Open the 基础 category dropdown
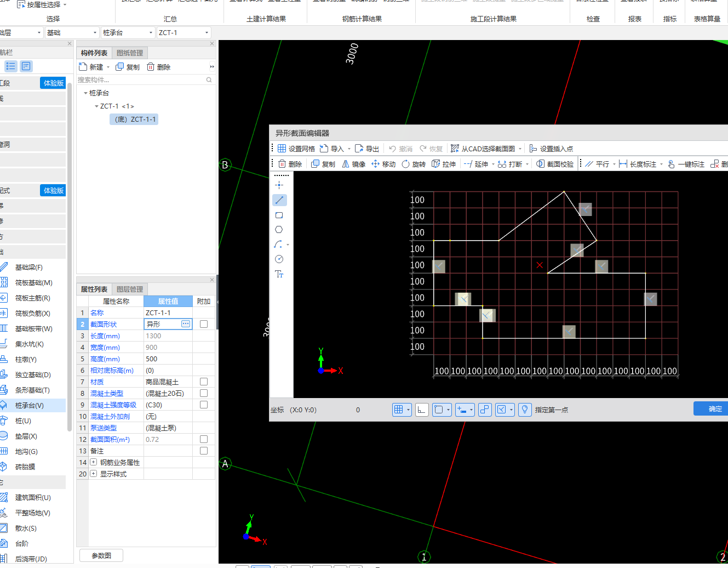Screen dimensions: 728x568 (x=72, y=33)
